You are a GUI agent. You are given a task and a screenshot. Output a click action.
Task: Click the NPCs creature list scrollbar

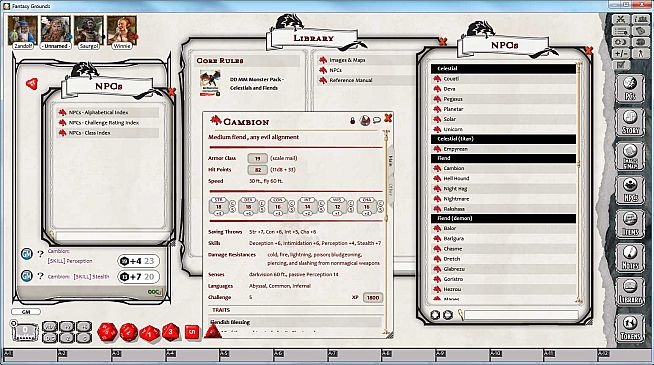click(x=579, y=182)
